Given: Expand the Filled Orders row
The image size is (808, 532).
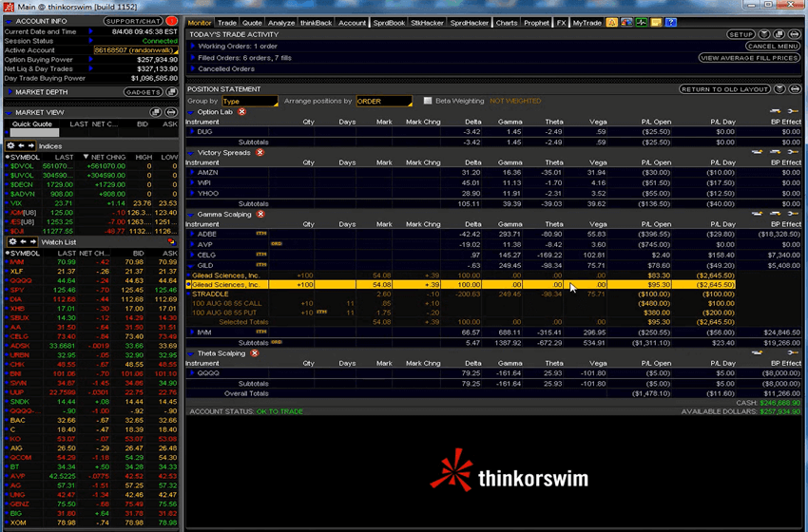Looking at the screenshot, I should pos(193,58).
